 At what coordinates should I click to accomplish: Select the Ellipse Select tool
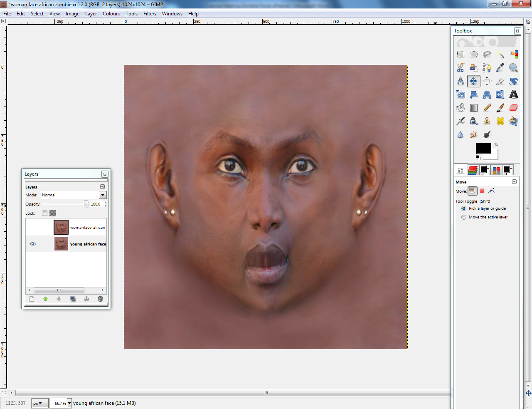(x=474, y=55)
